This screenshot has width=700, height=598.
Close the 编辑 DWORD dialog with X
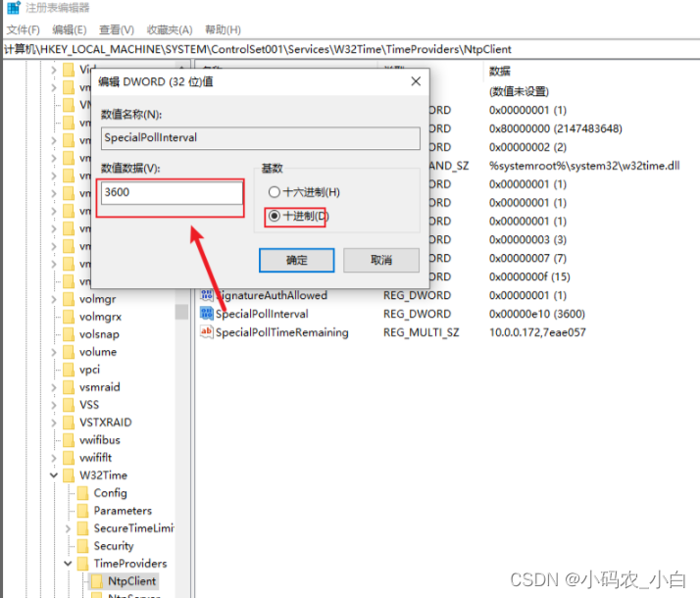pos(416,81)
